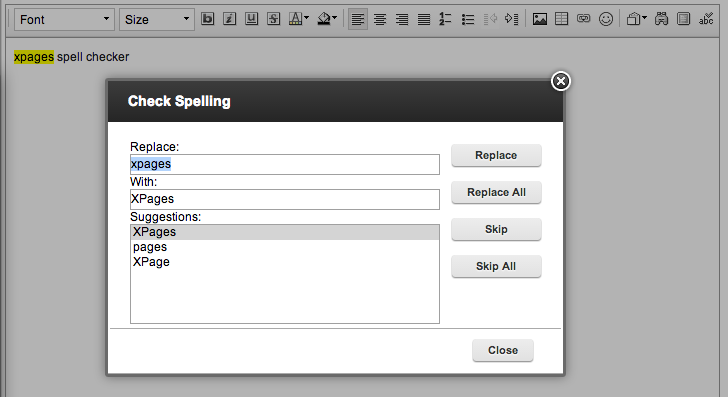Click the Replace input field containing xpages
This screenshot has width=728, height=397.
click(x=285, y=164)
